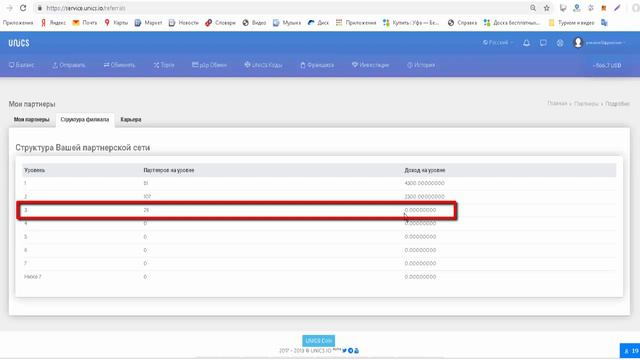Go to the Инвестиции menu item
Image resolution: width=640 pixels, height=360 pixels.
[370, 65]
